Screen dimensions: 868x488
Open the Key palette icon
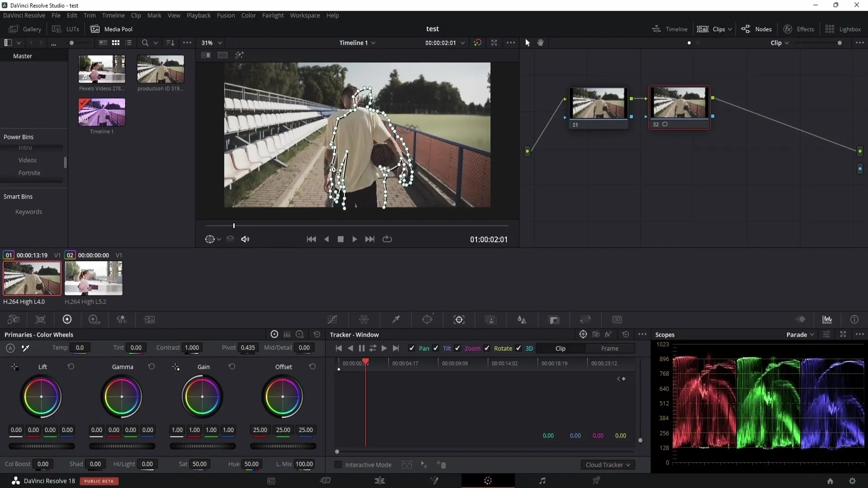[554, 319]
